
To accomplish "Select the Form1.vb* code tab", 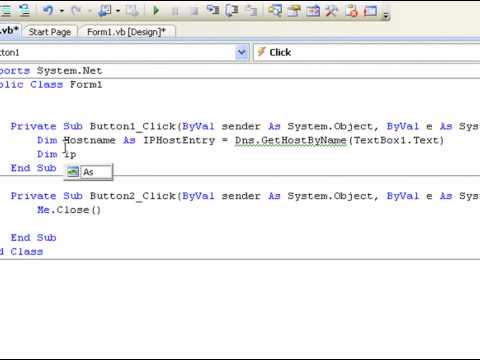I will [9, 31].
